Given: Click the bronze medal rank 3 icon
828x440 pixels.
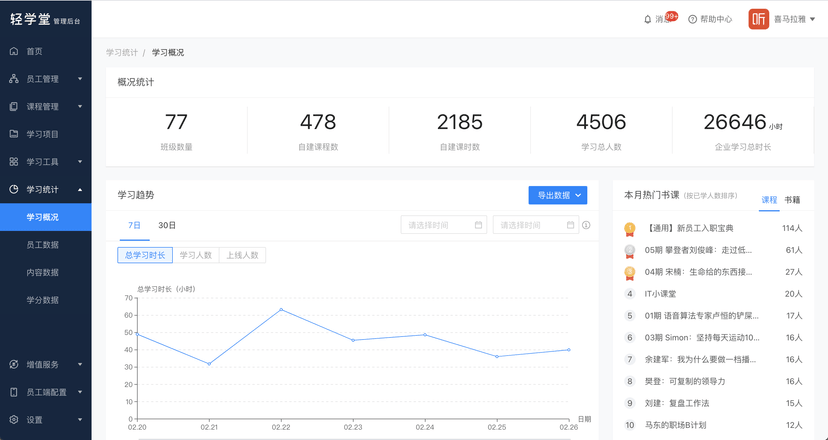Looking at the screenshot, I should coord(629,273).
